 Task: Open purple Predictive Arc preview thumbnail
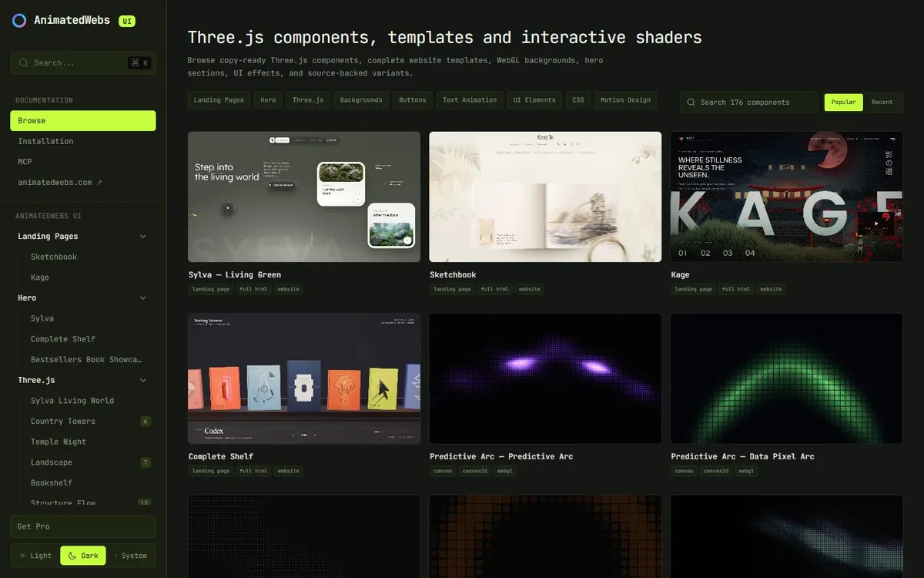(545, 378)
